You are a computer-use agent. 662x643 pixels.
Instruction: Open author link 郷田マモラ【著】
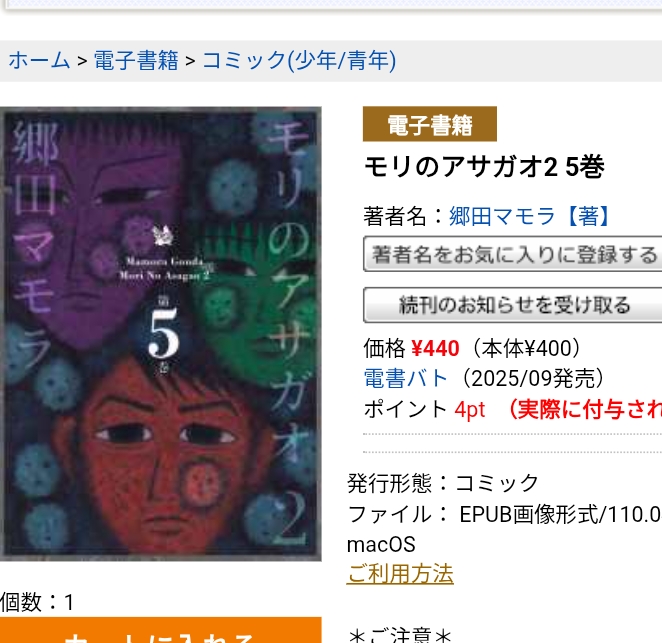pyautogui.click(x=530, y=217)
